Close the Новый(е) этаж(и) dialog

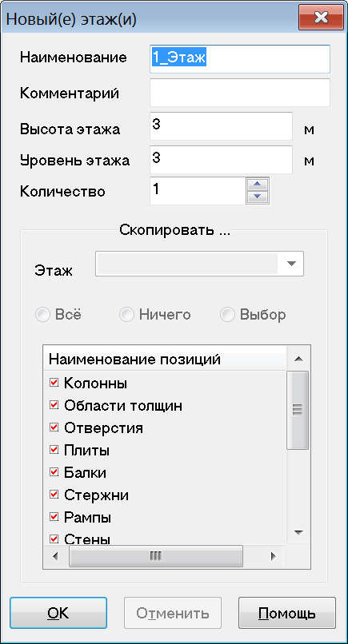321,18
